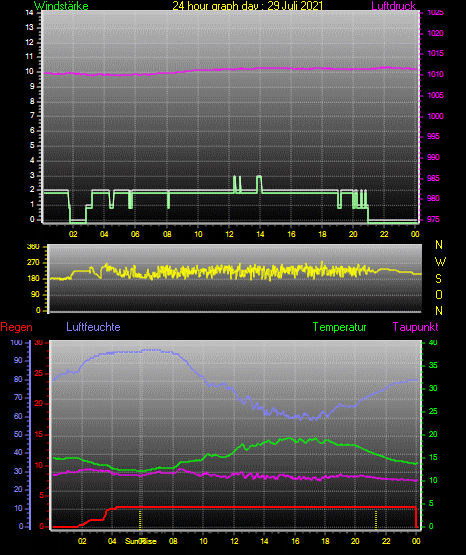Click the Taupunkt legend label
The width and height of the screenshot is (466, 555).
point(415,327)
